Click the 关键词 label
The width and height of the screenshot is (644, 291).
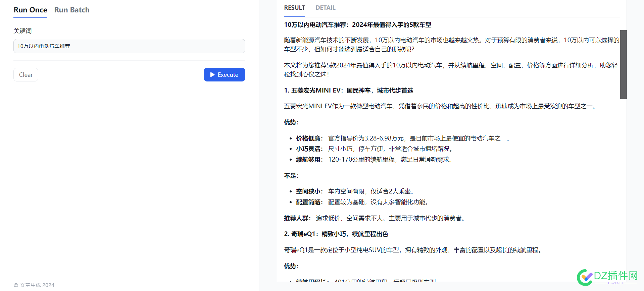tap(22, 31)
